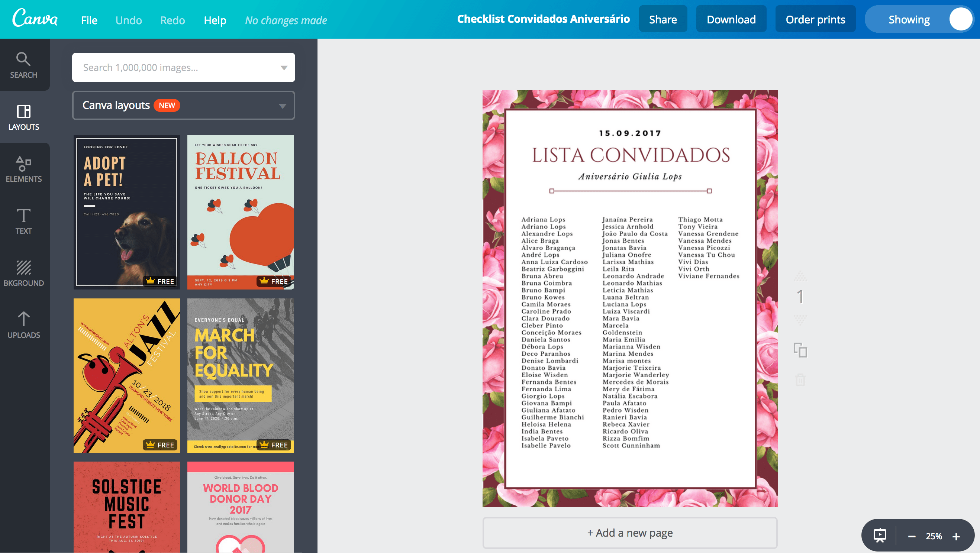Click the design title Checklist Convidados Aniversário

[x=543, y=19]
